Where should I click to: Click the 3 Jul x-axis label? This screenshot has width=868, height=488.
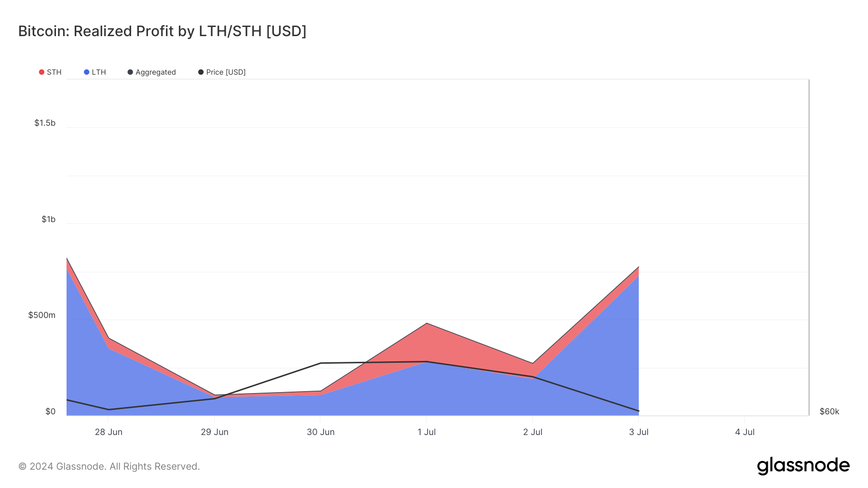639,432
